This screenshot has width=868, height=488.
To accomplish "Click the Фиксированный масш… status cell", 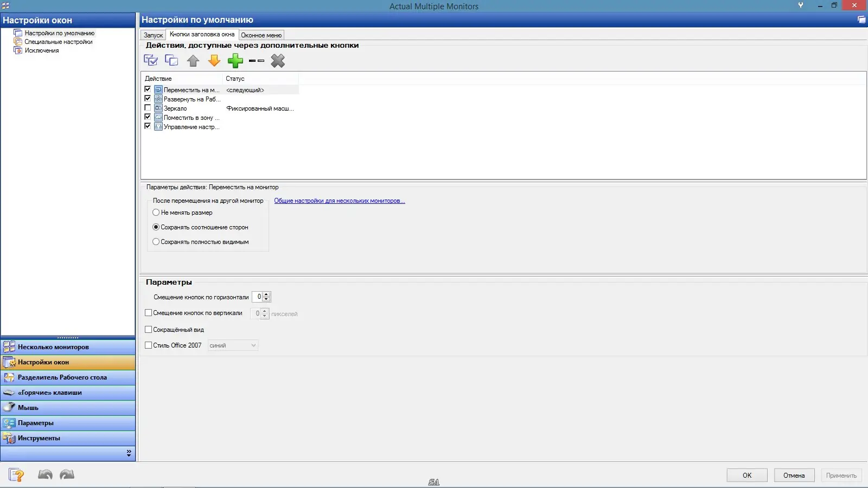I will pos(260,108).
